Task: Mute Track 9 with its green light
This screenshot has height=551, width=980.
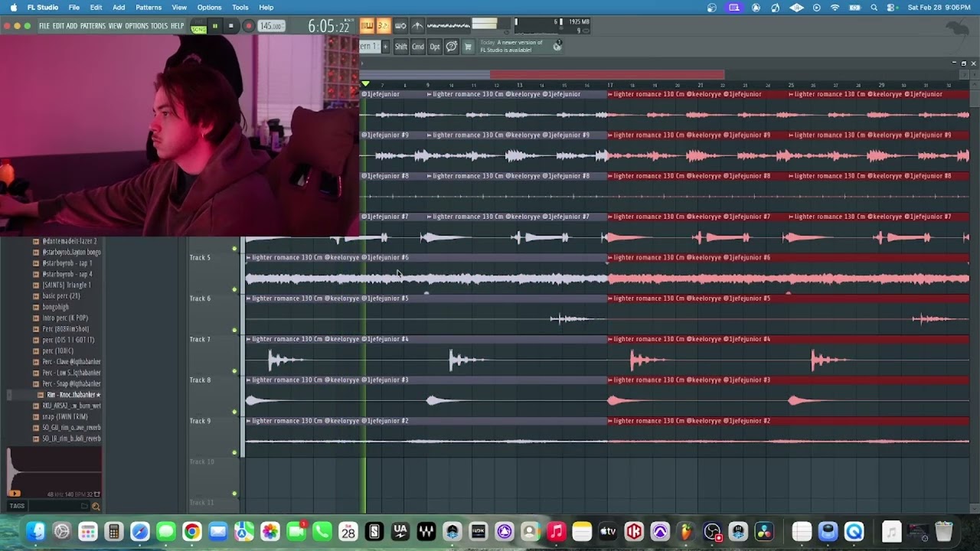Action: pyautogui.click(x=234, y=452)
